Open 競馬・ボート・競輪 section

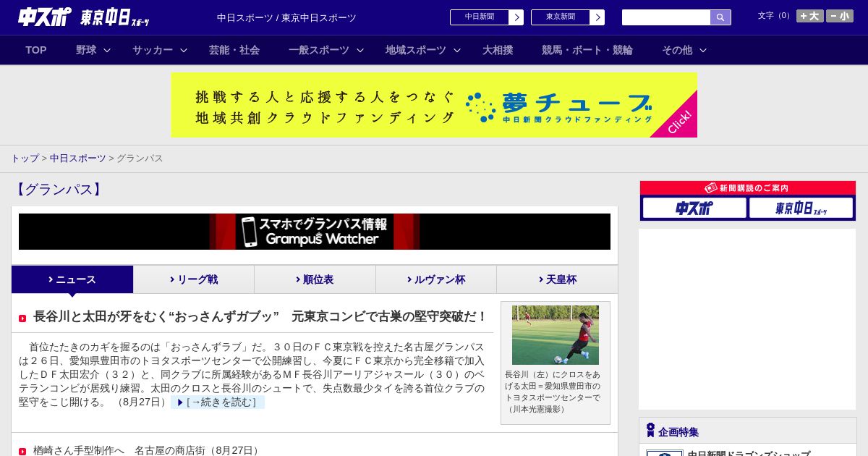click(587, 50)
